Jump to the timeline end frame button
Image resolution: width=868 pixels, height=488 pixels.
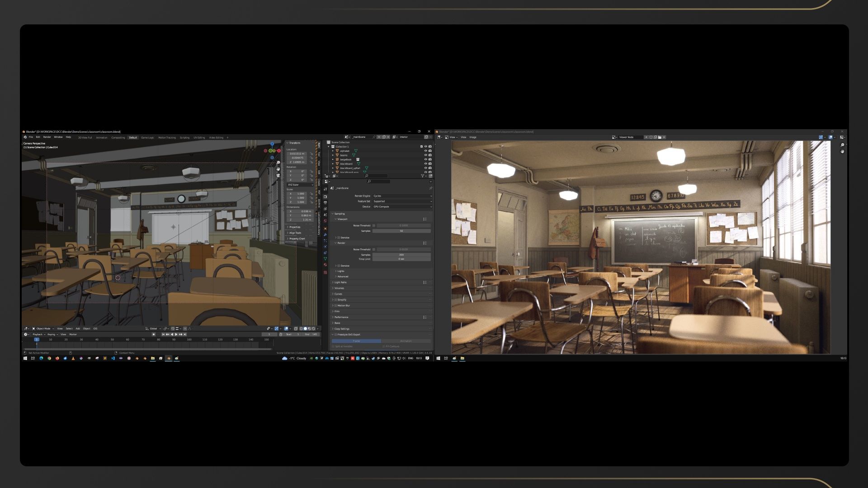point(185,334)
